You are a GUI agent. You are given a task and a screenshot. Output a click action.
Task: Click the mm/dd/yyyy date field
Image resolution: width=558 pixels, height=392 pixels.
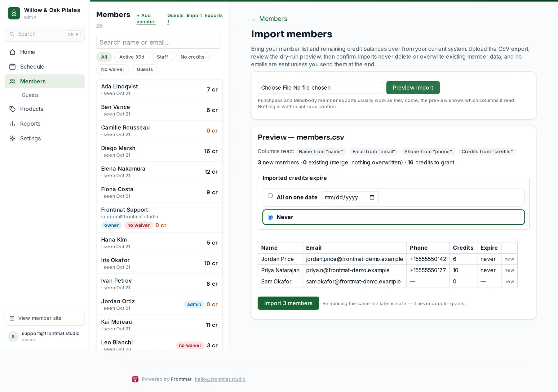(350, 197)
